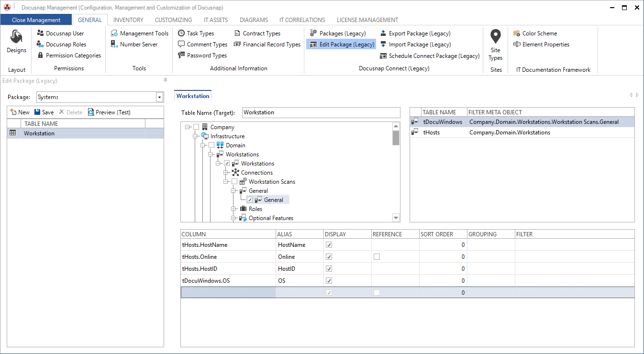Click the FILTER META OBJECT header
The height and width of the screenshot is (354, 644).
tap(551, 112)
